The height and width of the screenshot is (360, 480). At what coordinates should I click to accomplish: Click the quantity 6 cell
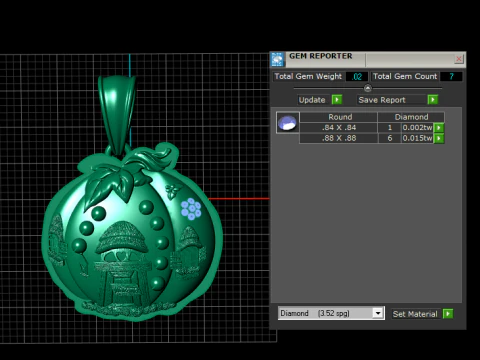[x=389, y=138]
